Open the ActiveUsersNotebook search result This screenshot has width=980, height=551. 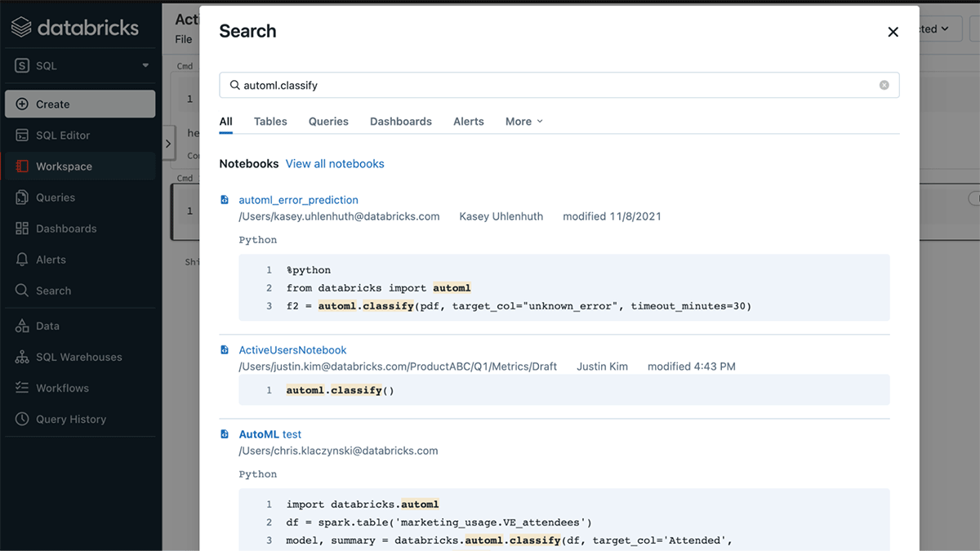click(x=292, y=350)
